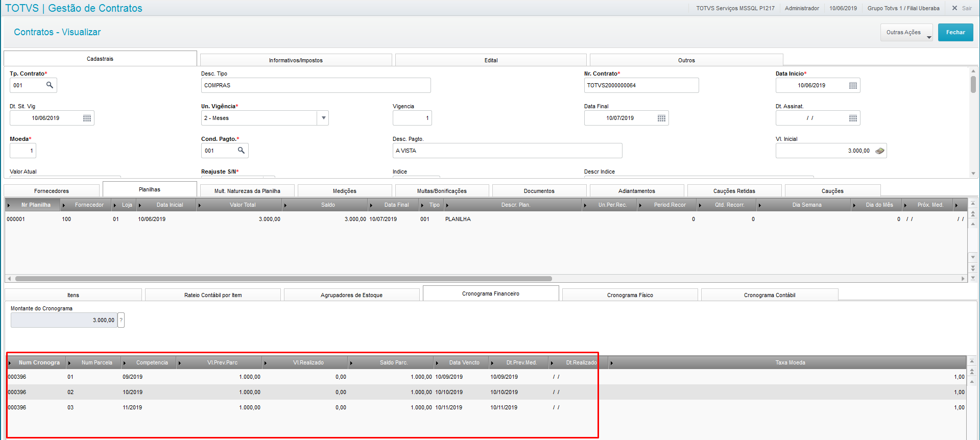Click the date 10/06/2019 in header bar
The height and width of the screenshot is (440, 980).
[x=843, y=8]
